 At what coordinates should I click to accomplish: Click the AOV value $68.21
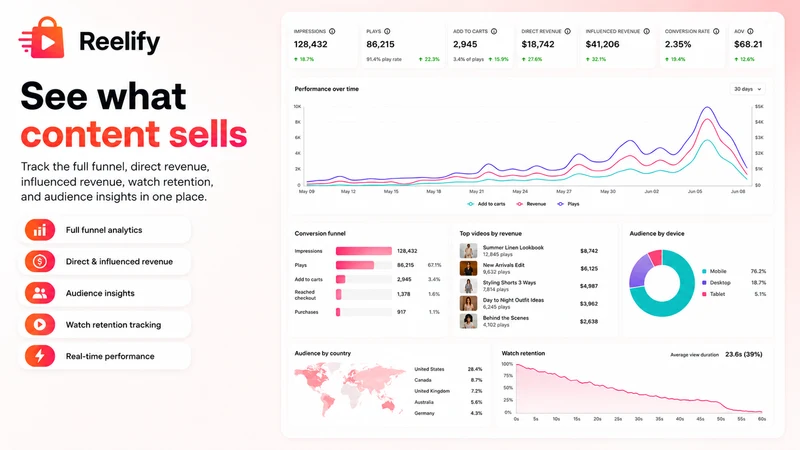coord(748,44)
